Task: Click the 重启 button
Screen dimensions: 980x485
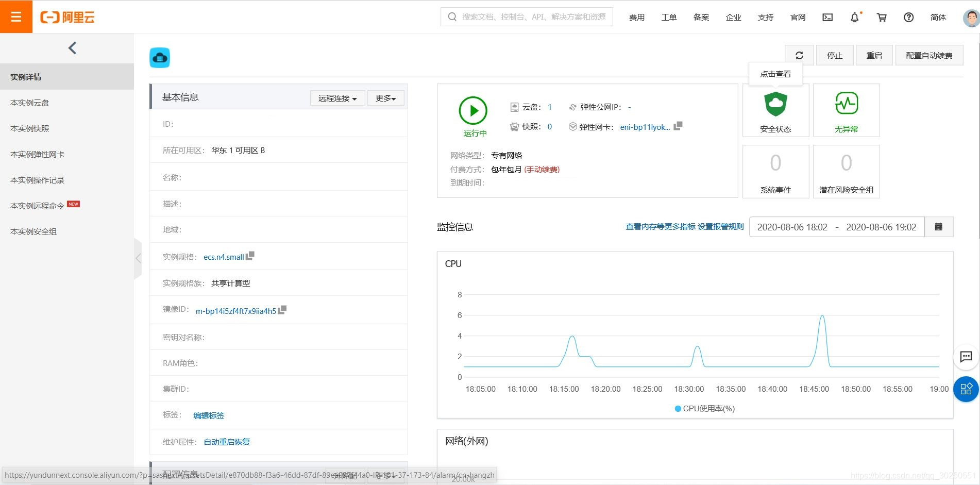Action: click(874, 55)
